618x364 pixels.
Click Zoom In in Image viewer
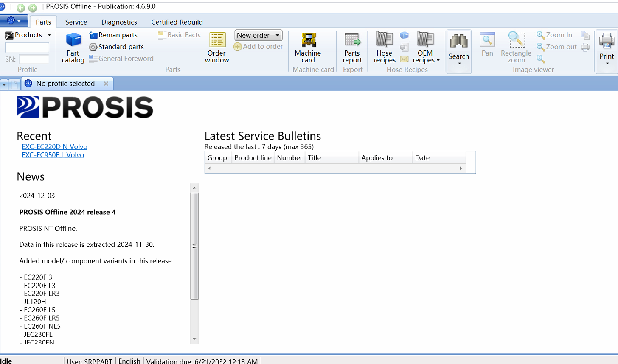click(554, 35)
